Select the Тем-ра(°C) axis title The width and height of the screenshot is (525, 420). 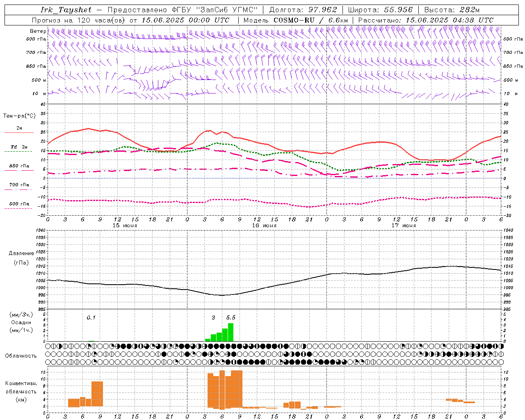(x=19, y=116)
